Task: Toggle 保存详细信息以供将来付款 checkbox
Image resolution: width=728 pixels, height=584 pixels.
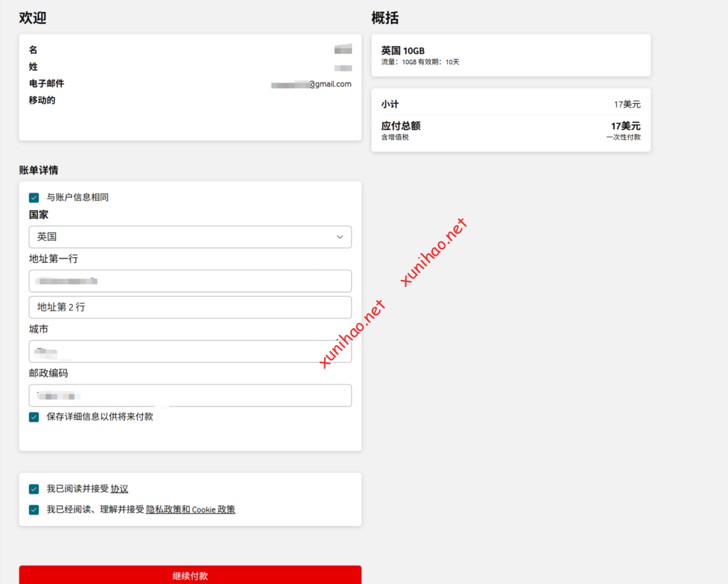Action: pyautogui.click(x=34, y=417)
